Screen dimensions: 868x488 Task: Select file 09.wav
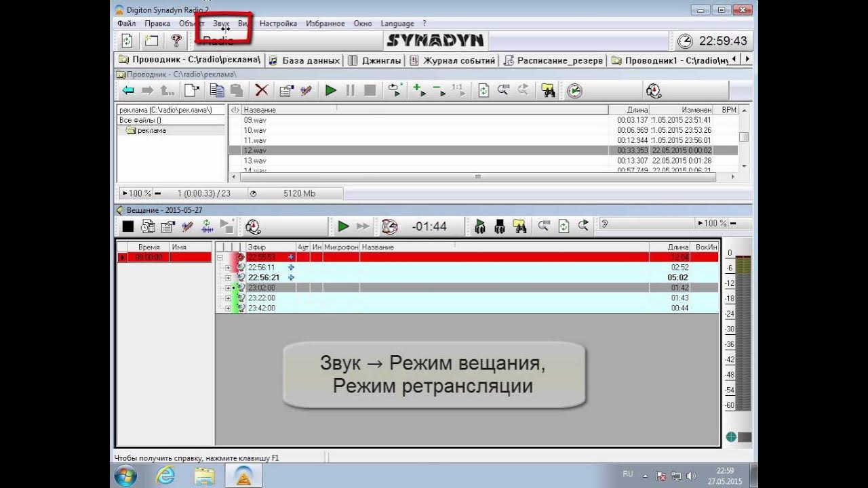click(x=255, y=120)
